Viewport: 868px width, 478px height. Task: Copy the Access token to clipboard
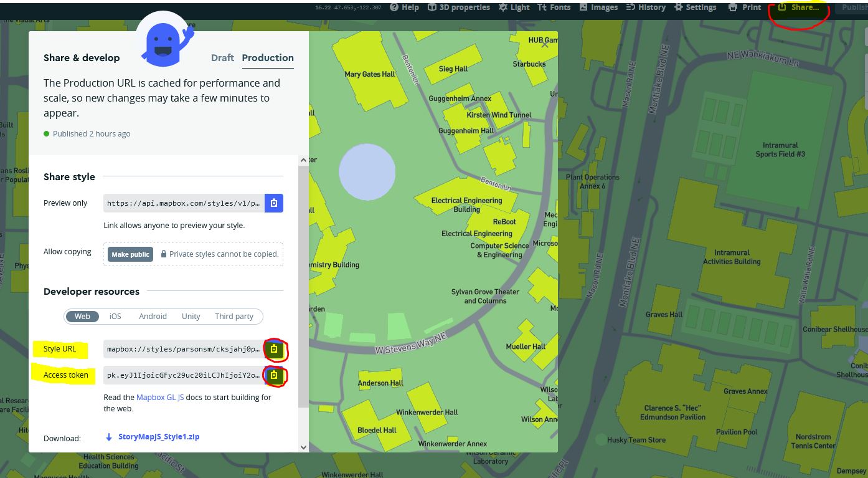click(x=274, y=375)
